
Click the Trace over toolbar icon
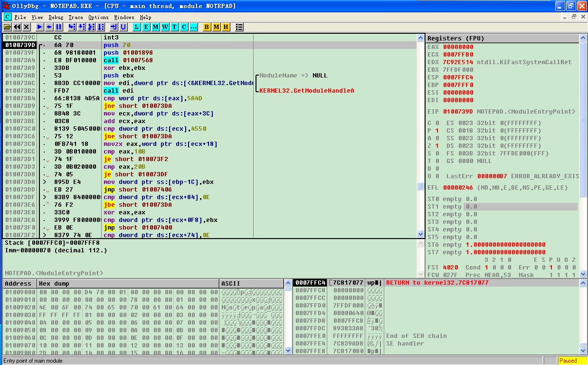point(101,27)
